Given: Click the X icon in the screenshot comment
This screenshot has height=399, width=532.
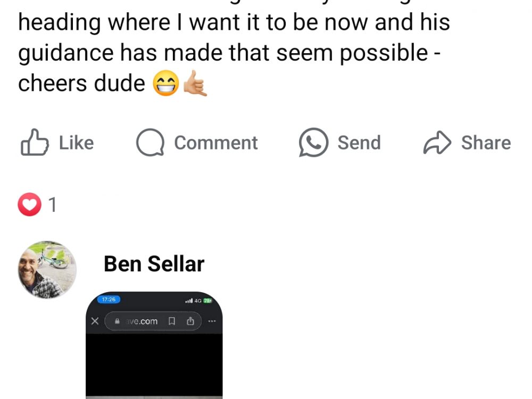Looking at the screenshot, I should [x=95, y=321].
